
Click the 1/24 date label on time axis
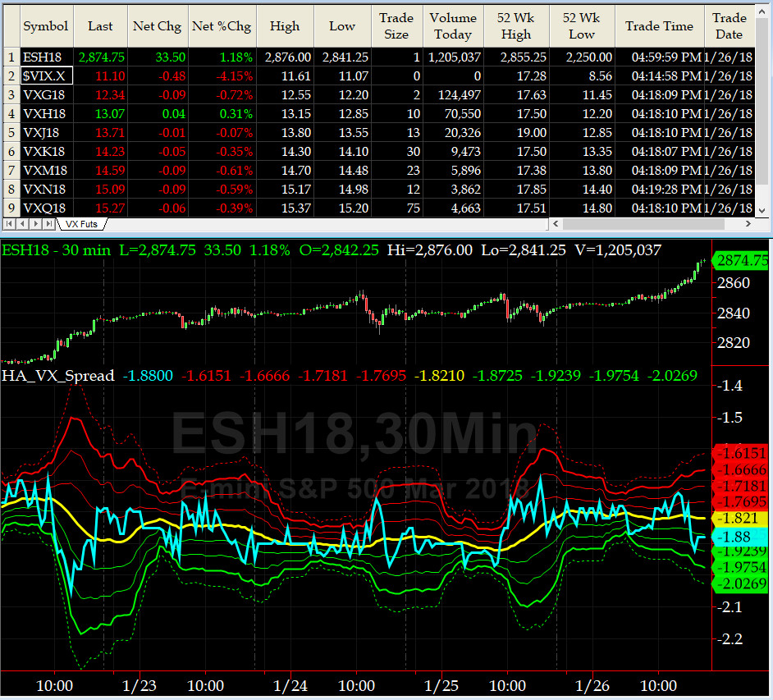[x=290, y=686]
